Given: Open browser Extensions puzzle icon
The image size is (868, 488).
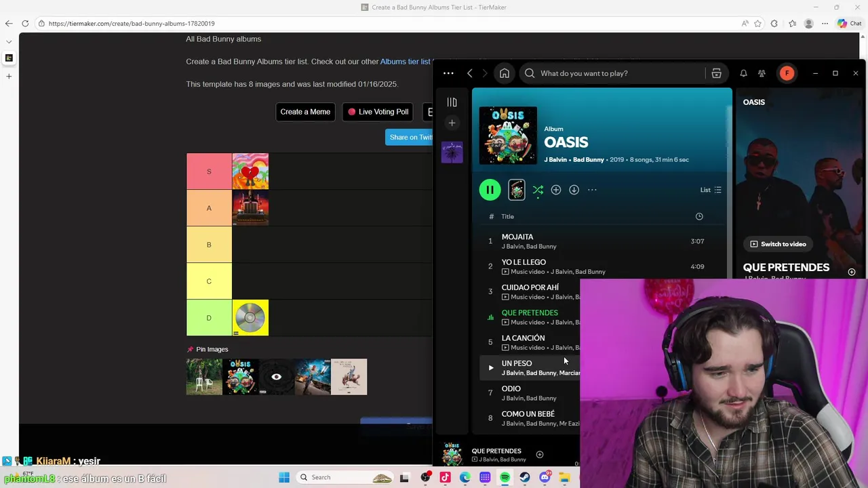Looking at the screenshot, I should [774, 24].
